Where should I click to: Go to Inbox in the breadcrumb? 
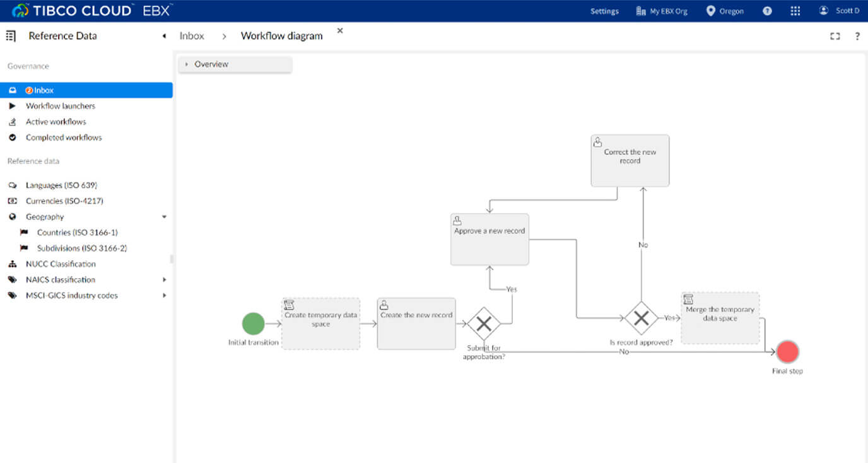point(192,36)
